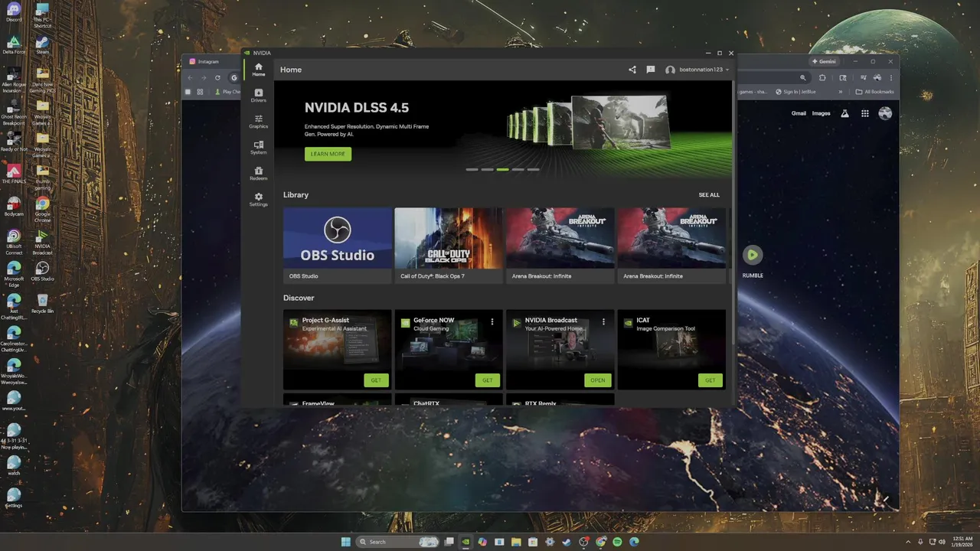980x551 pixels.
Task: Switch to the Instagram tab in Chrome
Action: (211, 61)
